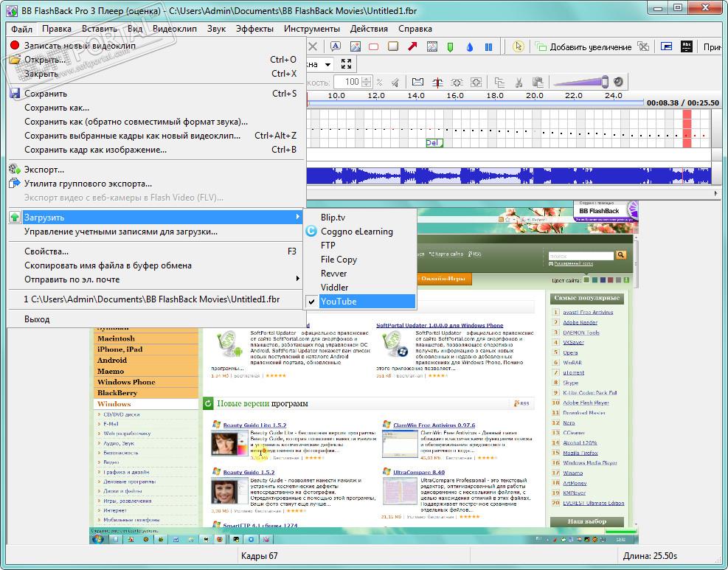Select the crop frames timeline icon

tap(417, 82)
